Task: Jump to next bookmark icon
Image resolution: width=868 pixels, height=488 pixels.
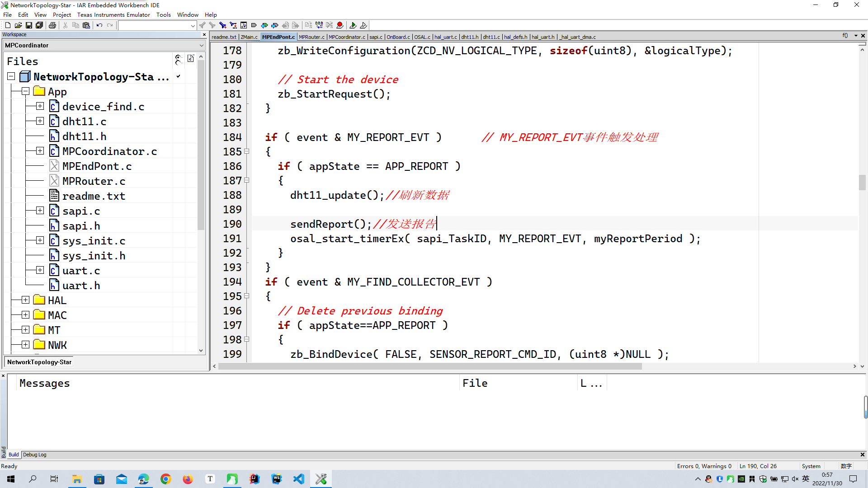Action: (274, 25)
